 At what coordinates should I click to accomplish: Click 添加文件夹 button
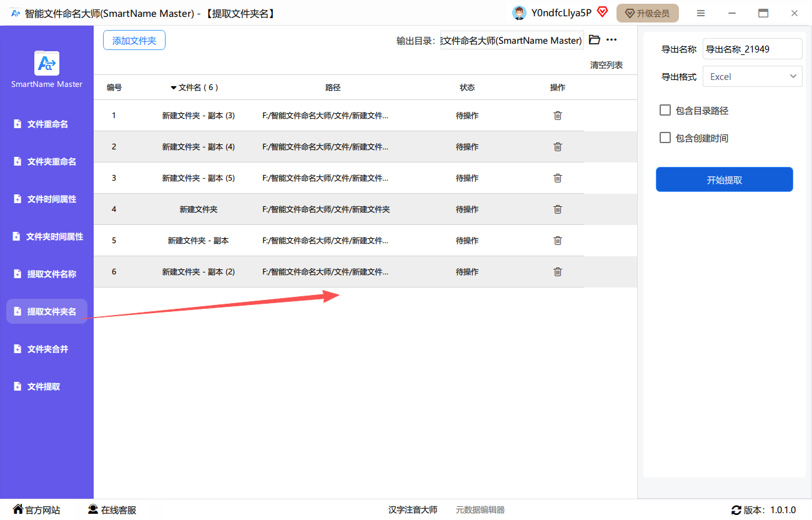134,41
